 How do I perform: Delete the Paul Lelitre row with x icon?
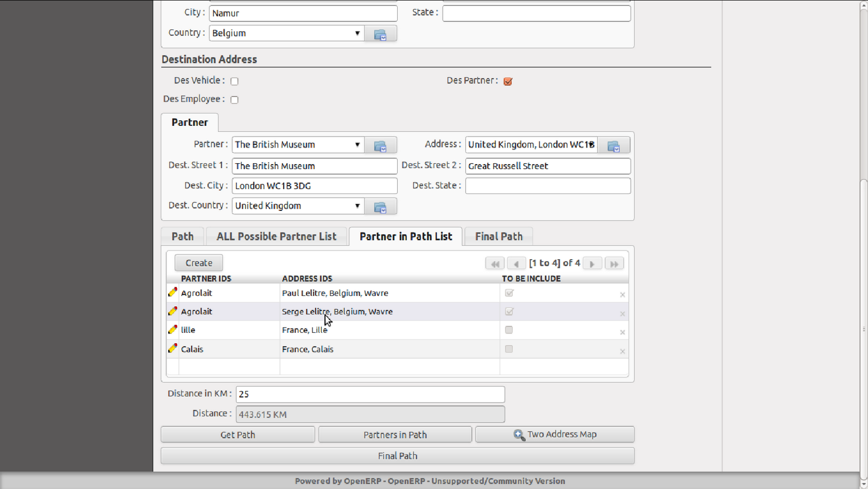coord(622,295)
